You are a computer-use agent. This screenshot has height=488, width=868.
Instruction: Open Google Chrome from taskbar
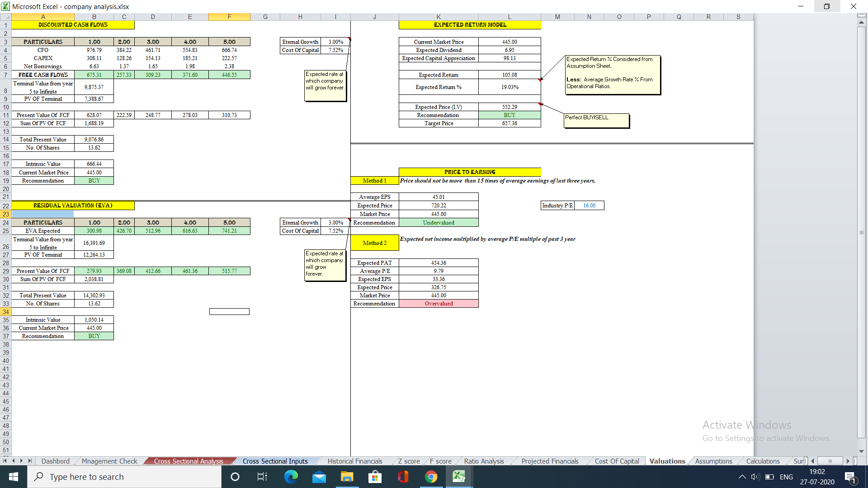431,477
